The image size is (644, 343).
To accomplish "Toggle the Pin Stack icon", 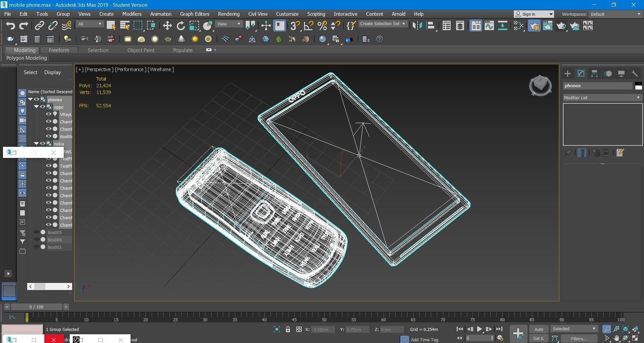I will 567,153.
